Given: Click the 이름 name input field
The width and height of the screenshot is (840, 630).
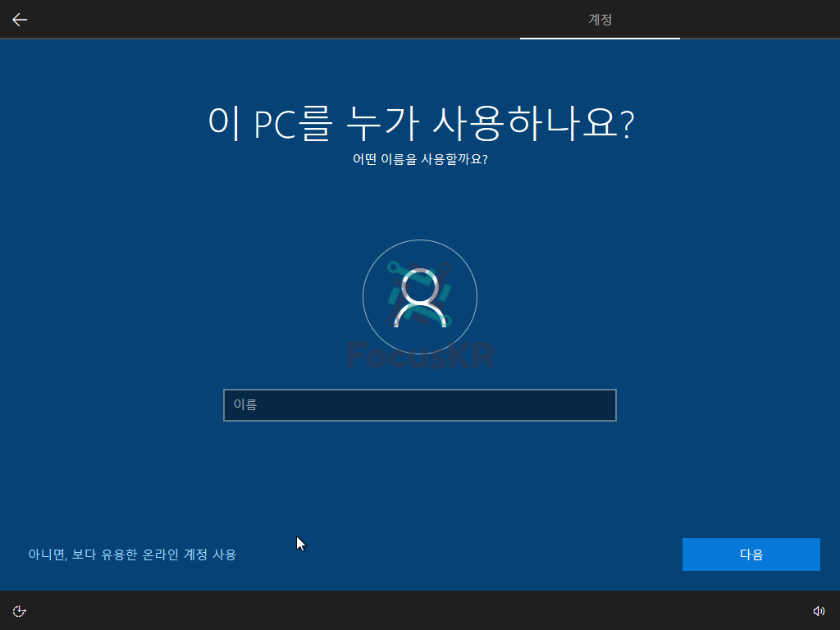Looking at the screenshot, I should click(x=419, y=405).
